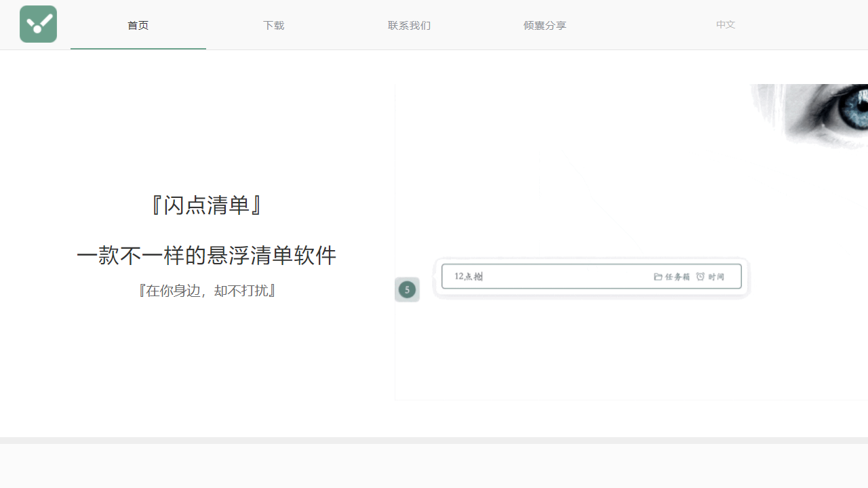Image resolution: width=868 pixels, height=488 pixels.
Task: Click the 任务箱 label
Action: point(677,277)
